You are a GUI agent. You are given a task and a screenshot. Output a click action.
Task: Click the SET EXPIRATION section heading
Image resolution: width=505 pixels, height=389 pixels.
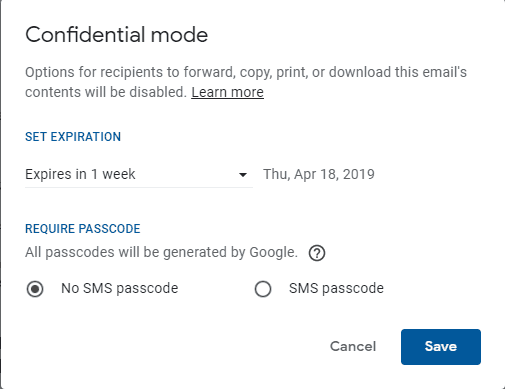tap(73, 137)
